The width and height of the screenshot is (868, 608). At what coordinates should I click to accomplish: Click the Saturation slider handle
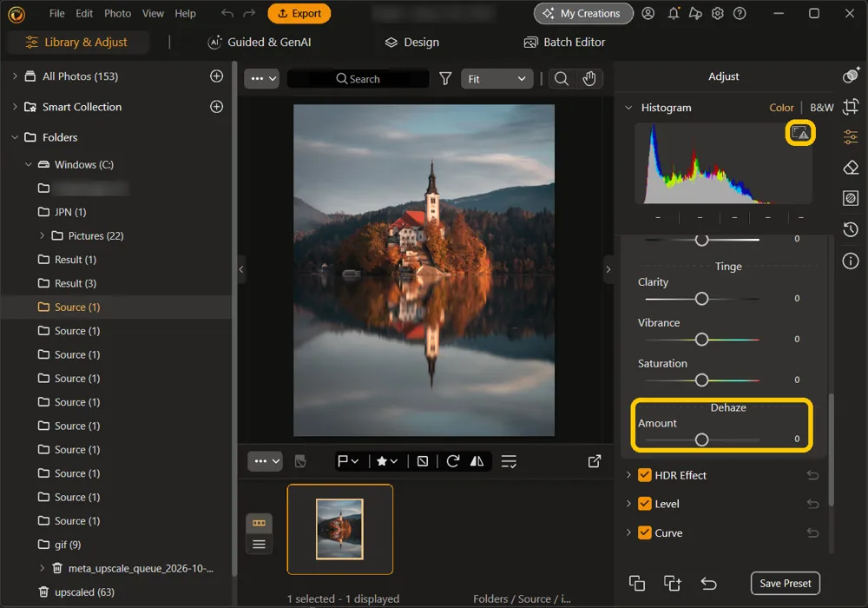[701, 380]
